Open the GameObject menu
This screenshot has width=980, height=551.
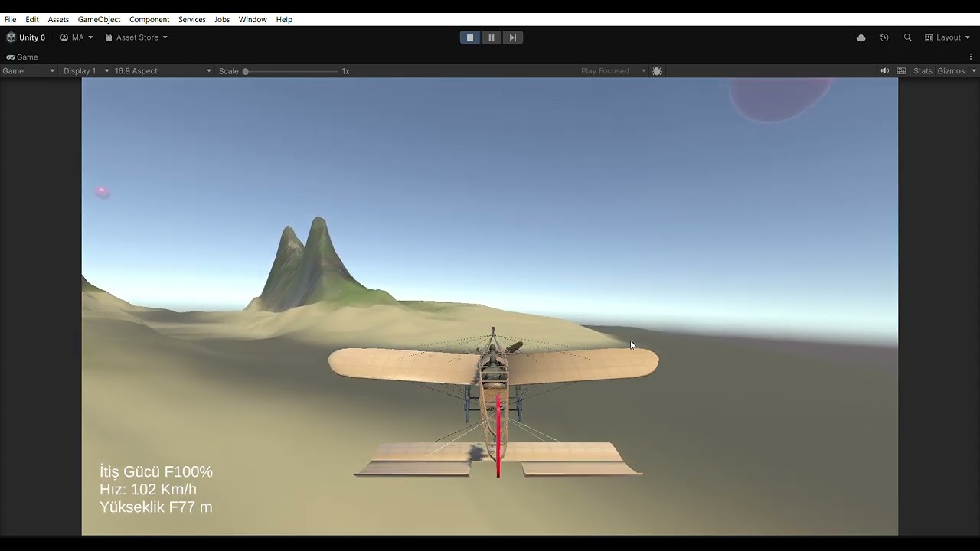pyautogui.click(x=99, y=19)
